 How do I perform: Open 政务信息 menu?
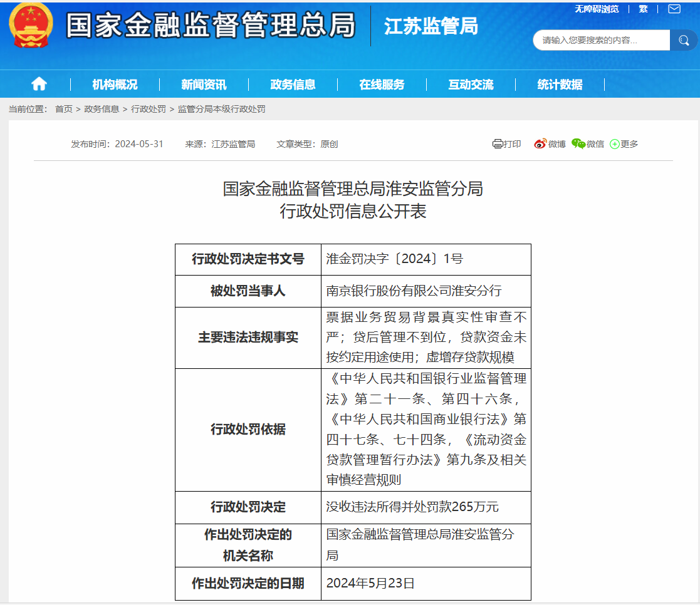(x=293, y=85)
